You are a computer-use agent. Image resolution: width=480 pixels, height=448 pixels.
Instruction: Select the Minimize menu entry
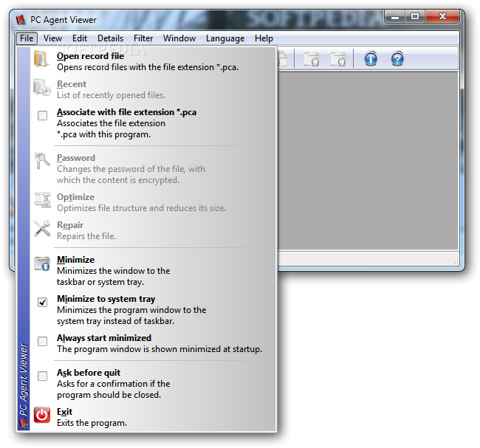point(153,271)
